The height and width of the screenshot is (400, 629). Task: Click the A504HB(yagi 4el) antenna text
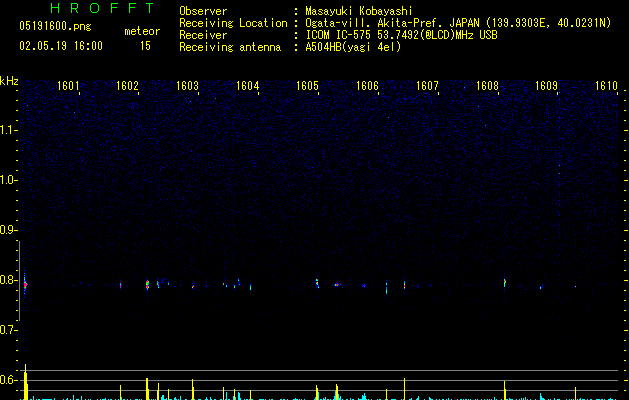[353, 47]
